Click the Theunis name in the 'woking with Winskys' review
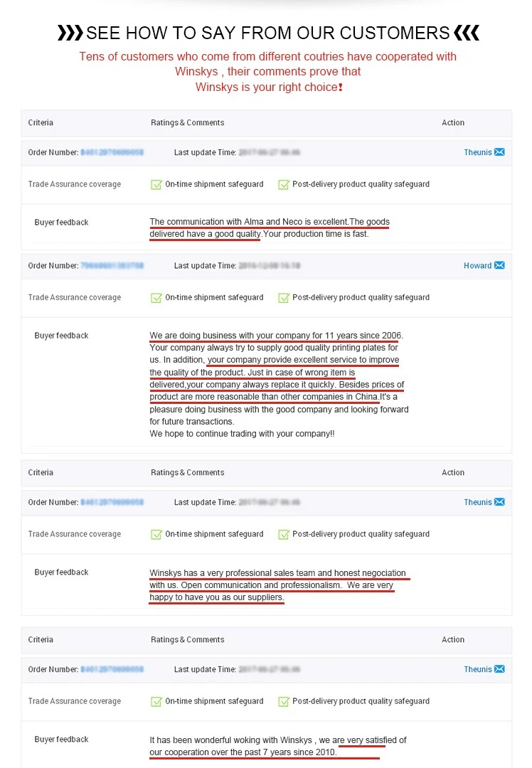This screenshot has width=532, height=768. click(477, 669)
